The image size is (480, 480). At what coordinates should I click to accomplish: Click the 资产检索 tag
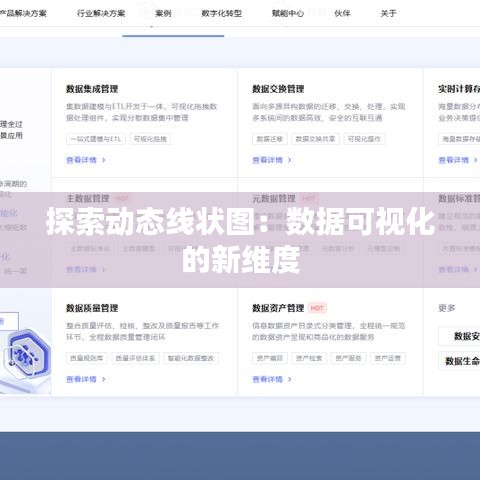coord(309,358)
